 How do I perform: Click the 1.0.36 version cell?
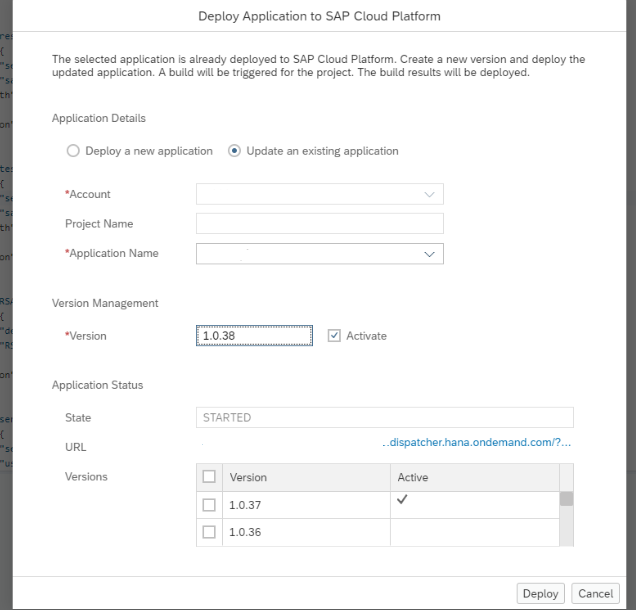(306, 532)
